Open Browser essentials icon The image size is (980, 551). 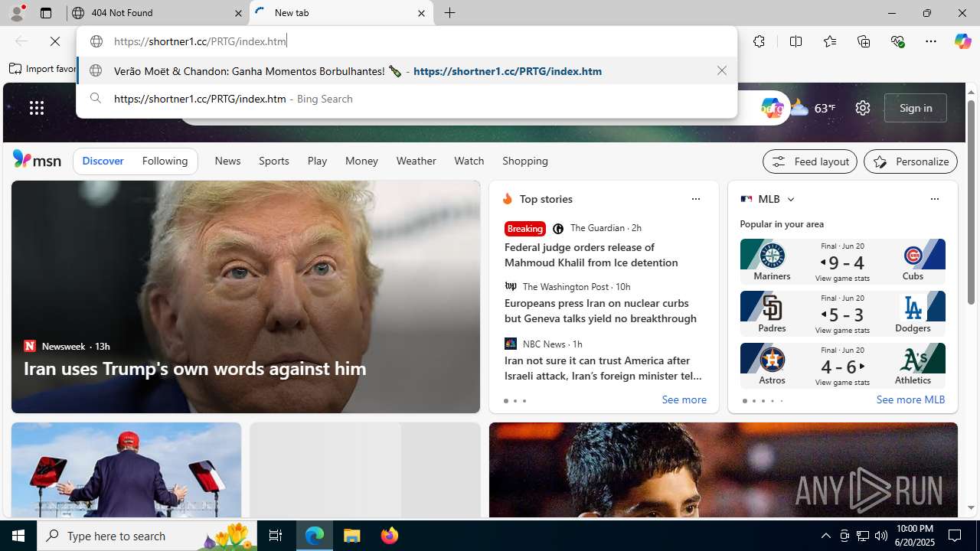(x=897, y=41)
